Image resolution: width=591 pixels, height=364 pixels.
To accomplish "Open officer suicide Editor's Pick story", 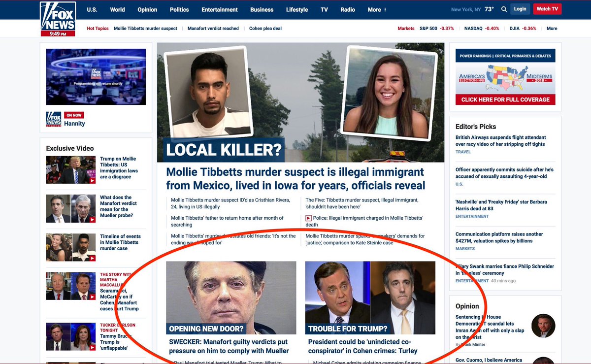I will [504, 173].
